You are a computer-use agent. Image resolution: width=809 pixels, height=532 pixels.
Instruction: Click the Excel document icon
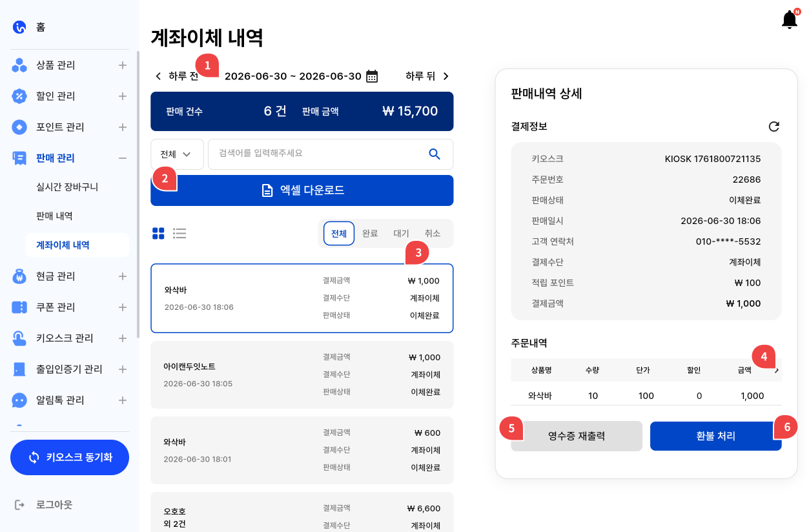[267, 190]
